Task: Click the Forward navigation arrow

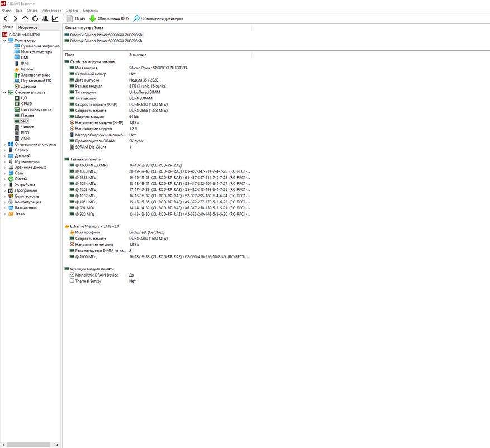Action: coord(16,18)
